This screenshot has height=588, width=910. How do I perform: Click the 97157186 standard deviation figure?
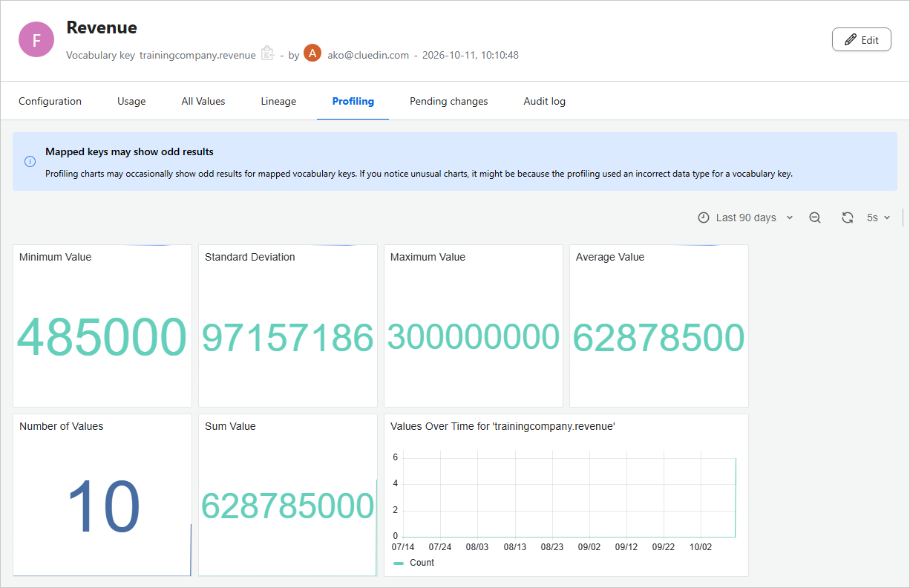click(288, 338)
